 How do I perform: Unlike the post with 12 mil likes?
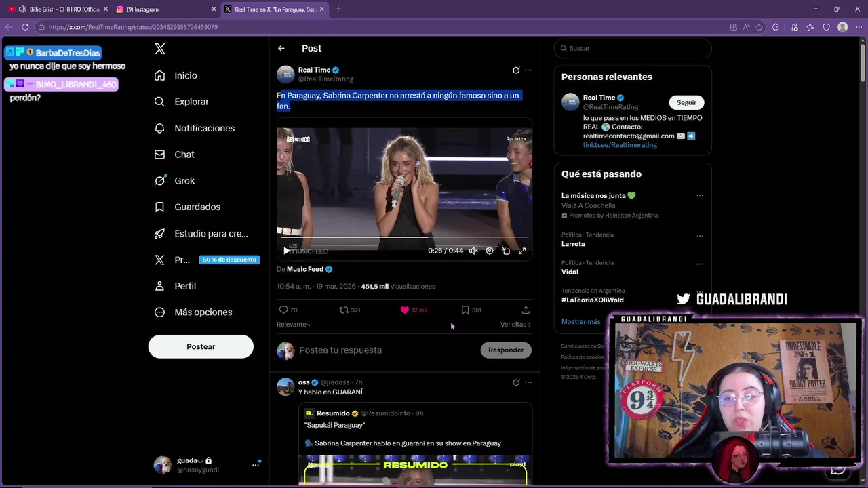tap(413, 310)
